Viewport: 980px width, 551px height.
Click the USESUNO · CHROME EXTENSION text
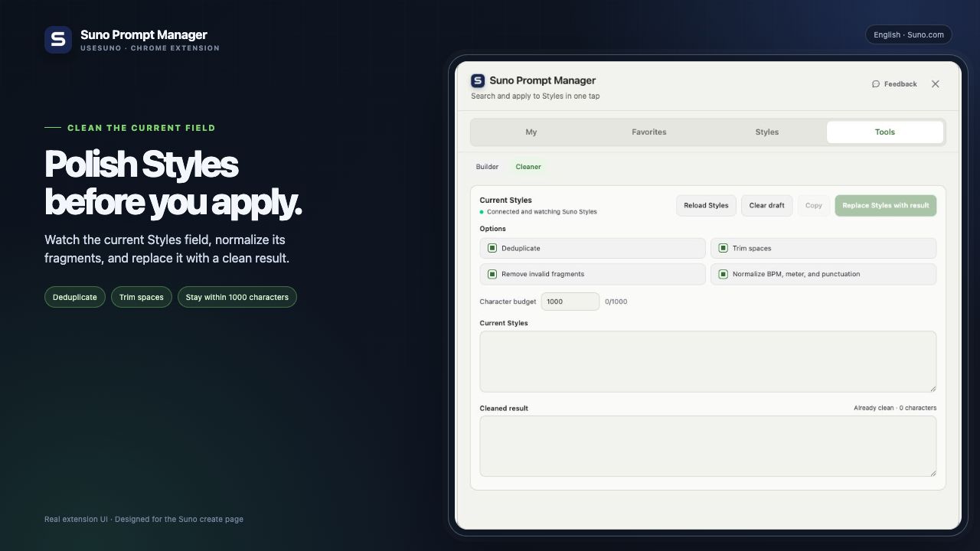click(x=150, y=48)
